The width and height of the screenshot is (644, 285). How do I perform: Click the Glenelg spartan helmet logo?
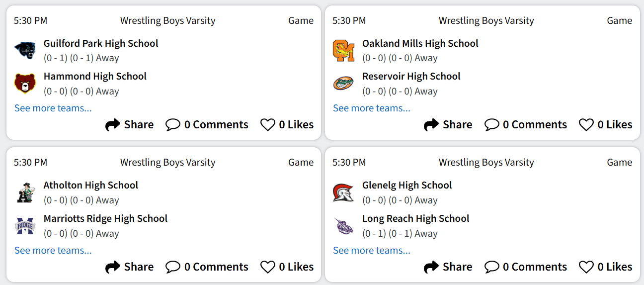click(343, 192)
